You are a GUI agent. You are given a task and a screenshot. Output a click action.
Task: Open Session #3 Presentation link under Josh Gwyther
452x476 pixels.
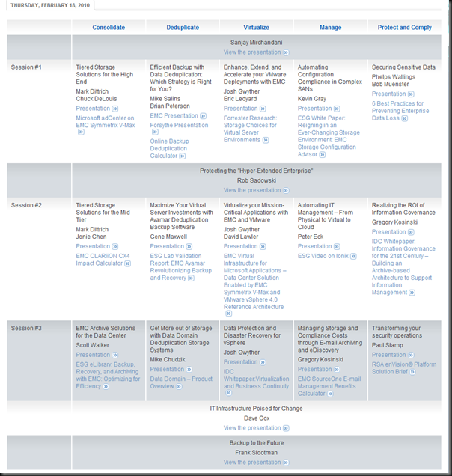[x=240, y=361]
